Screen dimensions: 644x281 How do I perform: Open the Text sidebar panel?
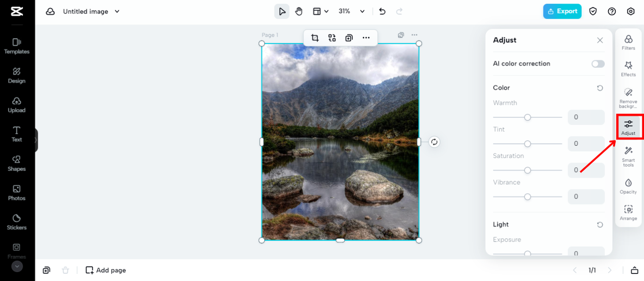[17, 134]
